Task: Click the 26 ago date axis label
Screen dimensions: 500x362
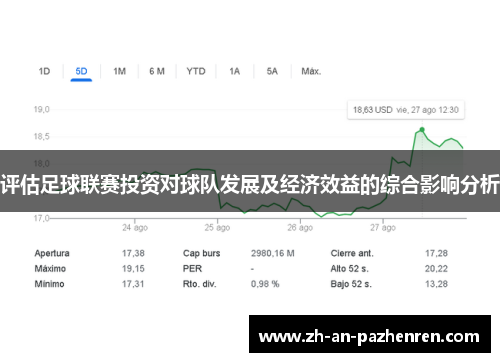Action: (x=300, y=228)
